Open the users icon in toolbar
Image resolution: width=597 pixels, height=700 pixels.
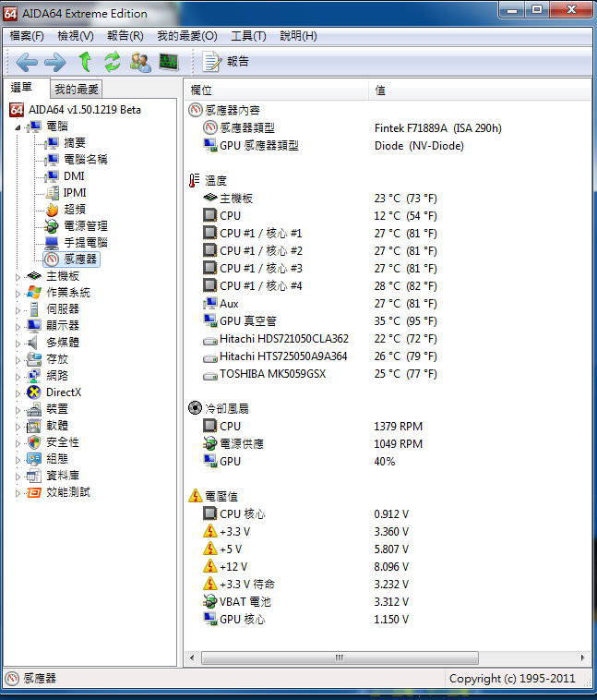click(140, 62)
